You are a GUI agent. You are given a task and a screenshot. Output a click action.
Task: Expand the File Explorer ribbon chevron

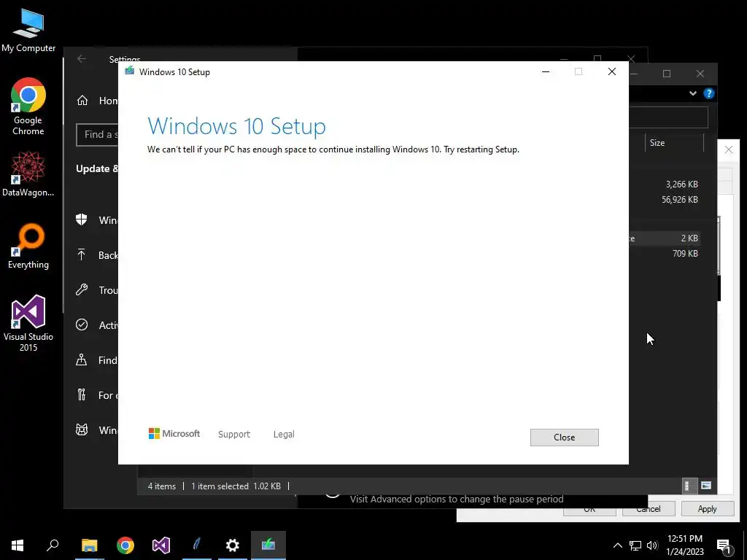(693, 93)
